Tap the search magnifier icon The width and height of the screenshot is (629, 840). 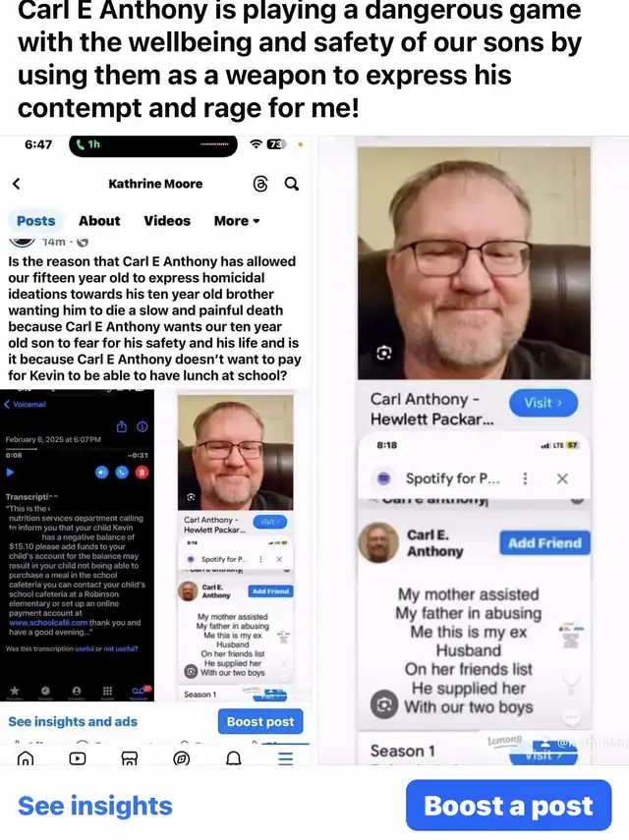pyautogui.click(x=292, y=184)
